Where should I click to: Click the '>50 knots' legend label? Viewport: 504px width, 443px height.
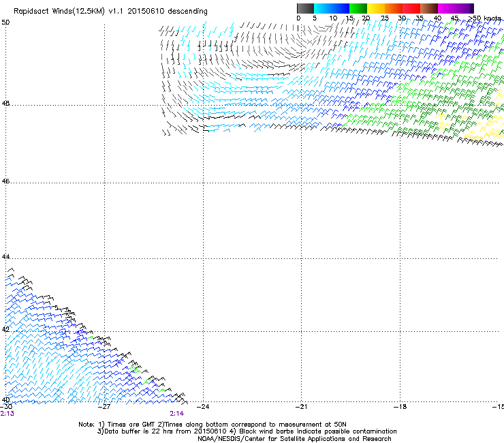pos(485,18)
